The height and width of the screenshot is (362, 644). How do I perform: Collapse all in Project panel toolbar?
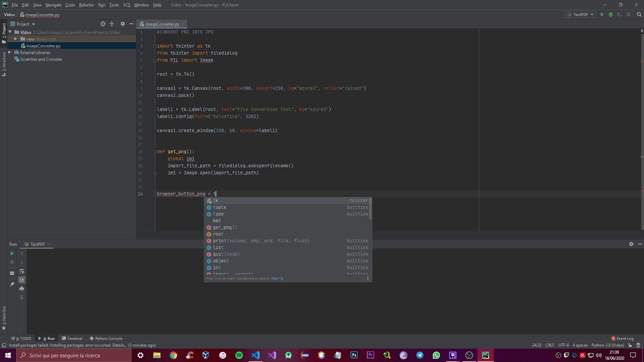pos(112,24)
